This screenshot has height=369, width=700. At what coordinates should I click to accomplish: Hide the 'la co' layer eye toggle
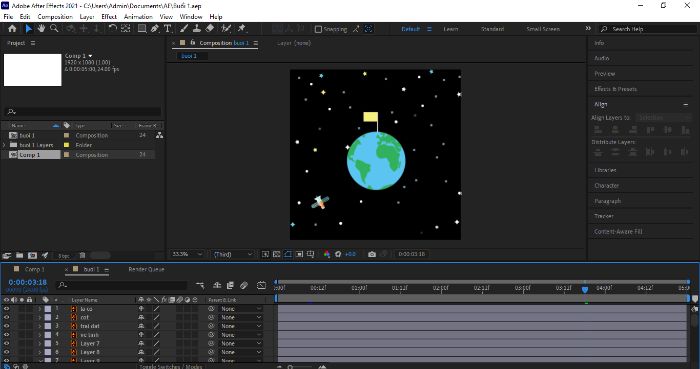click(x=6, y=309)
